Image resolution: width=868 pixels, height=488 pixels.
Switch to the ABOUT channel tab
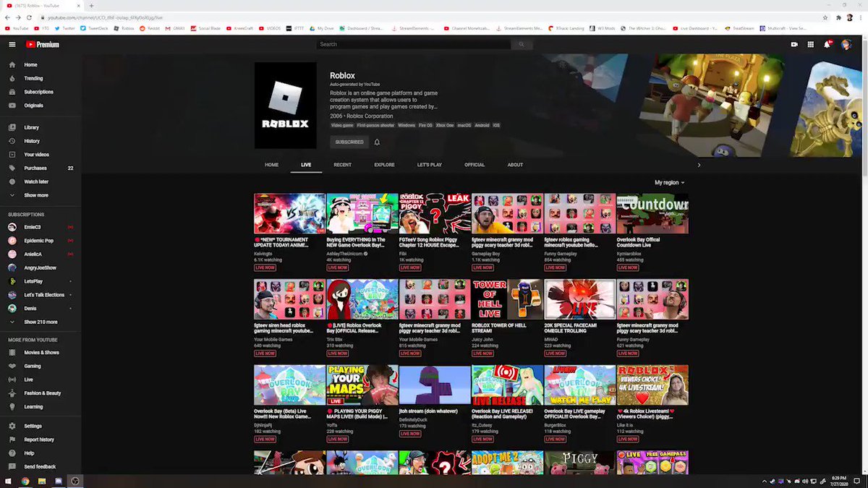[515, 165]
